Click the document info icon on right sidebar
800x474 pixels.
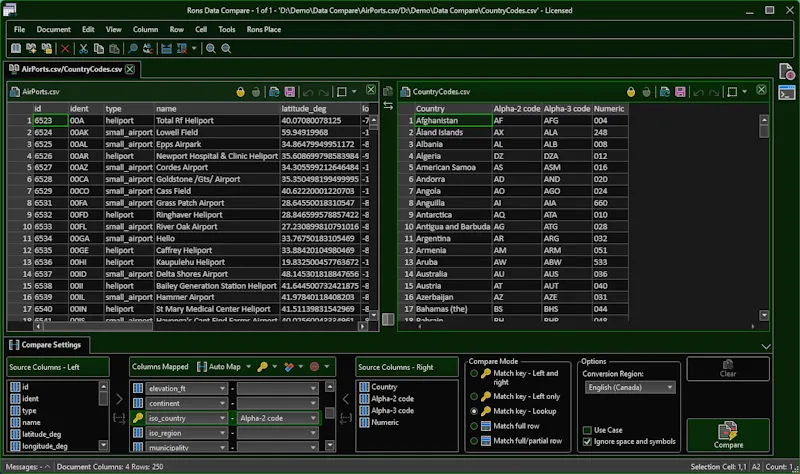(786, 72)
